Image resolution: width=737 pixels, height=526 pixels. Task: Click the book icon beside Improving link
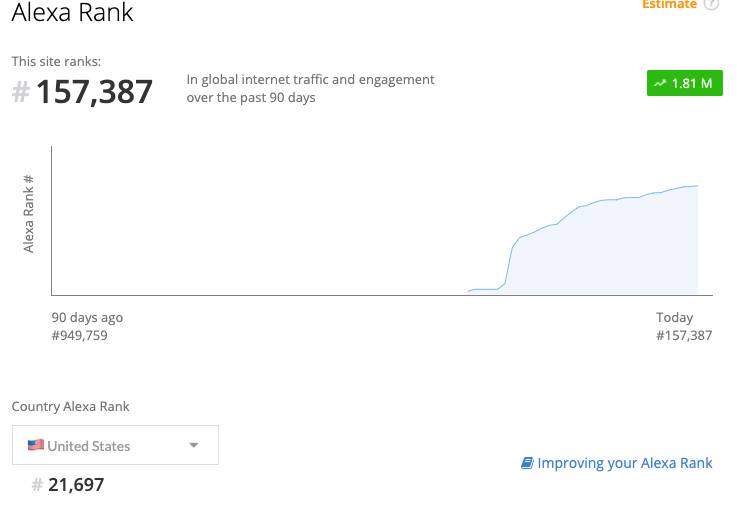527,463
